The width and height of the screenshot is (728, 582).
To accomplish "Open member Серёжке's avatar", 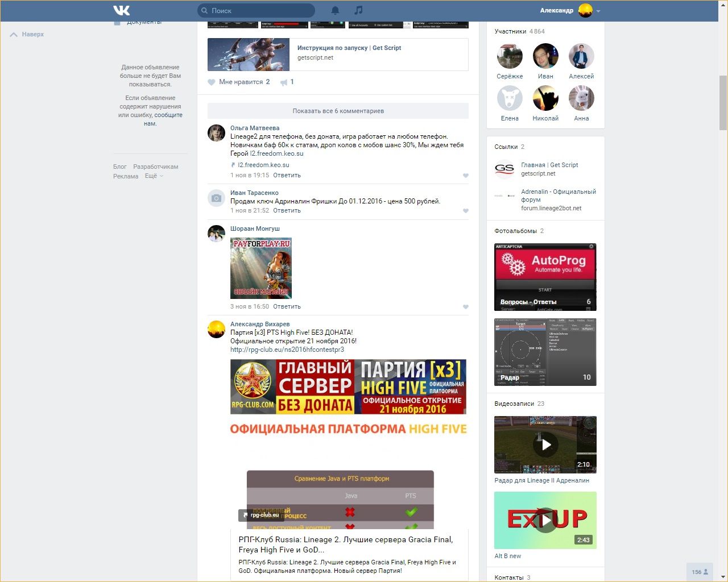I will 510,56.
